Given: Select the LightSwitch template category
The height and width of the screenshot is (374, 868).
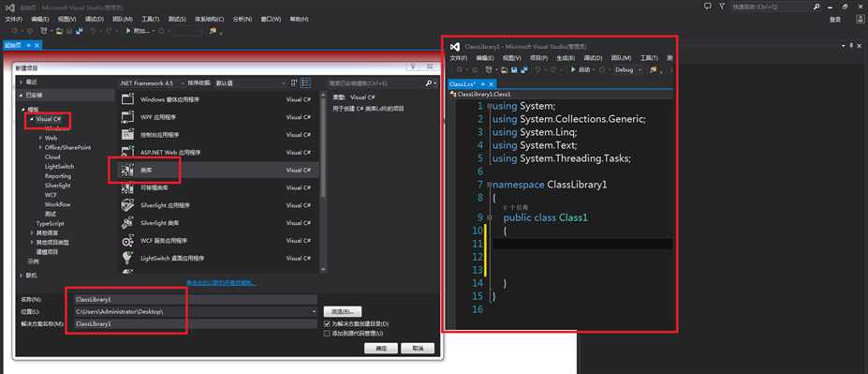Looking at the screenshot, I should pyautogui.click(x=59, y=166).
